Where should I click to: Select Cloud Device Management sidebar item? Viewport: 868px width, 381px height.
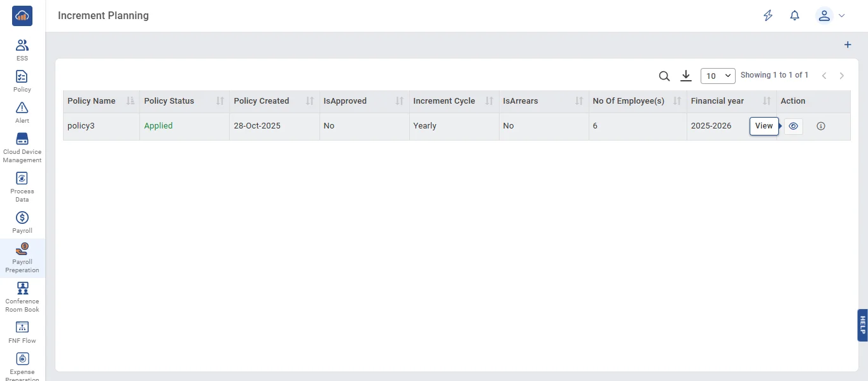tap(22, 148)
